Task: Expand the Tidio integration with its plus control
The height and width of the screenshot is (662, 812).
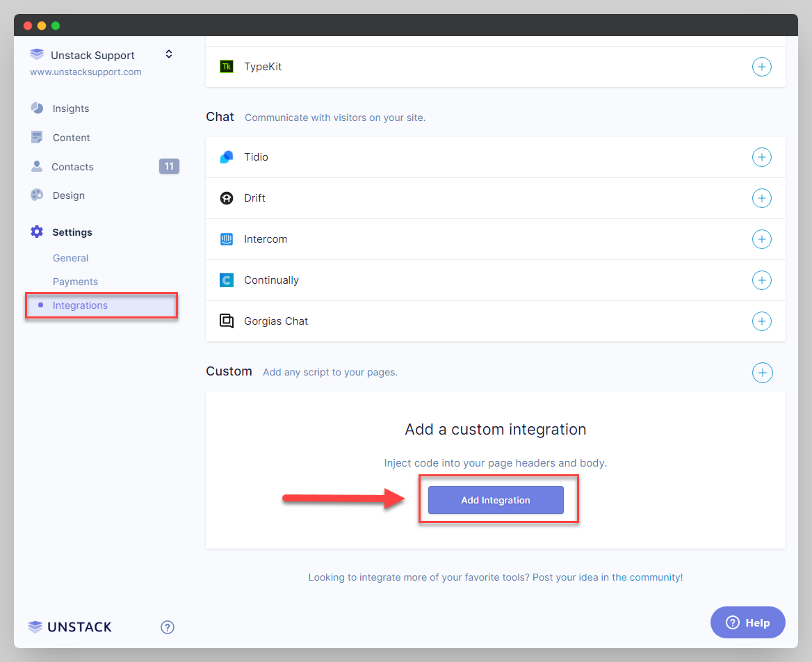Action: click(762, 156)
